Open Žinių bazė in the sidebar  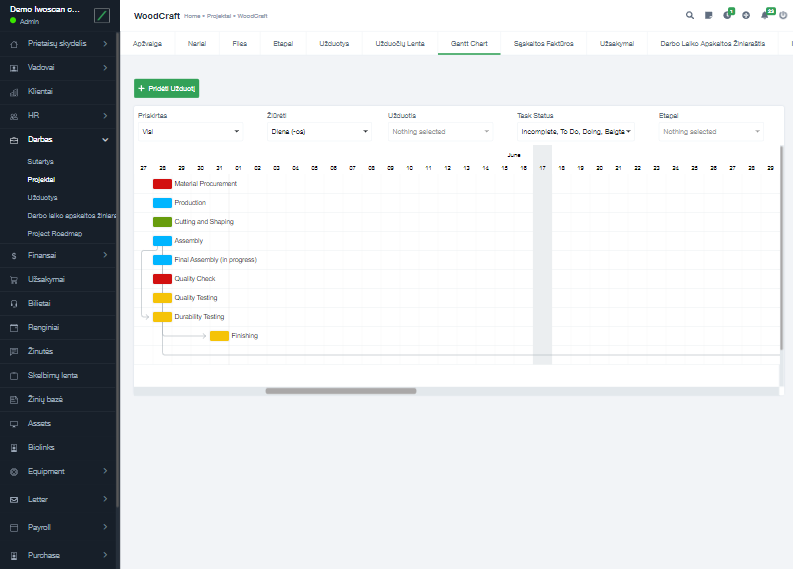click(45, 399)
